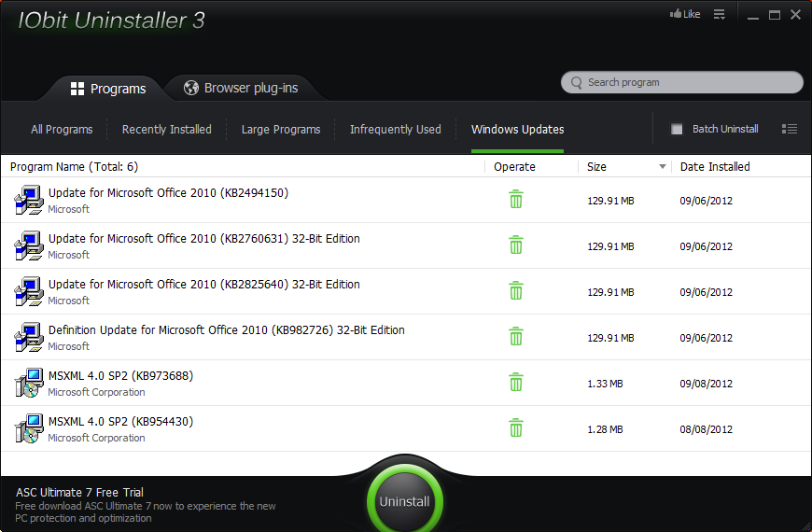Click installer icon of KB2760631 update
Viewport: 812px width, 532px height.
(29, 245)
